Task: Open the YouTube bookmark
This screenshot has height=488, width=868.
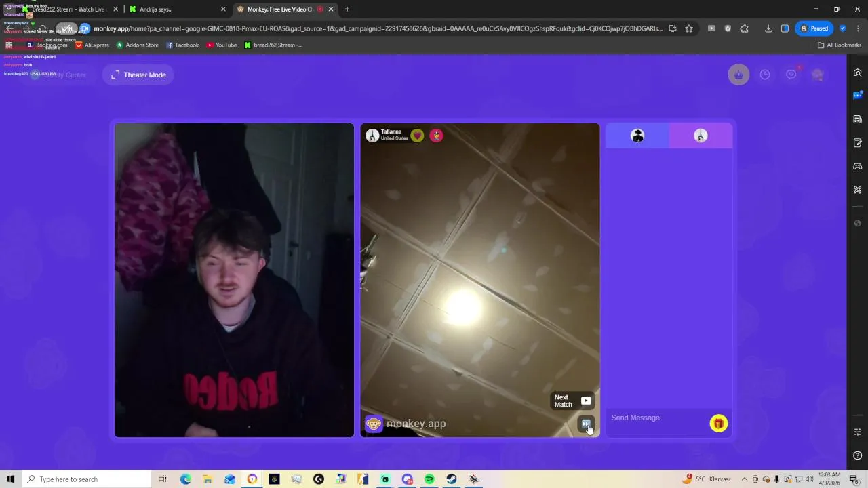Action: coord(222,45)
